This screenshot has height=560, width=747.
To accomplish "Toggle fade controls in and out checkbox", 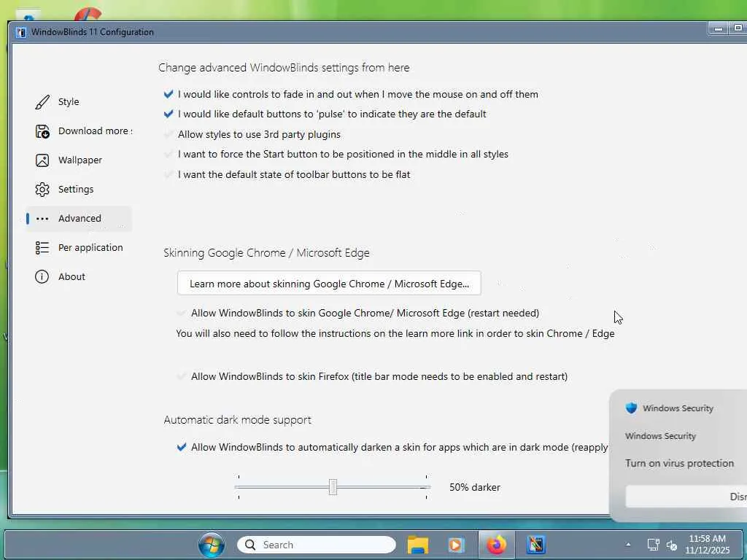I will (169, 94).
